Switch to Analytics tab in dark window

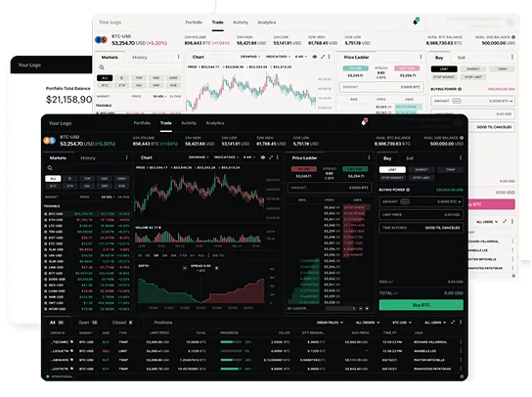click(215, 123)
